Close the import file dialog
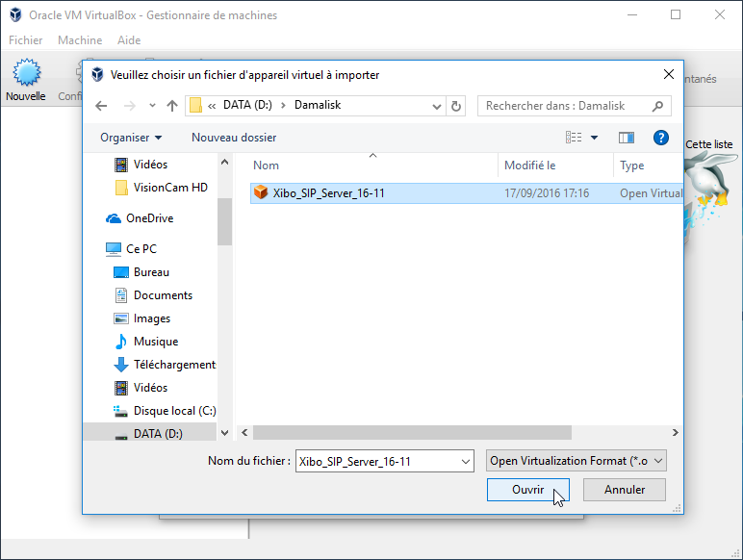 [669, 74]
